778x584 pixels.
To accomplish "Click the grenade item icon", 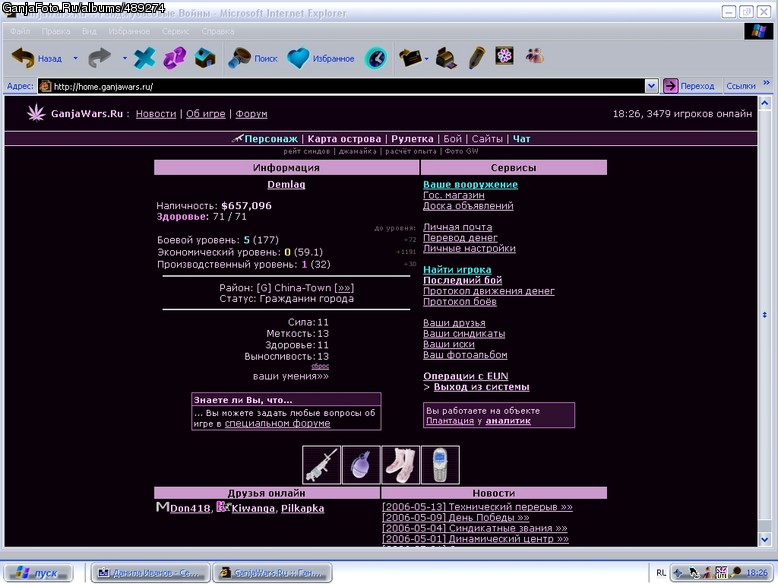I will 361,464.
